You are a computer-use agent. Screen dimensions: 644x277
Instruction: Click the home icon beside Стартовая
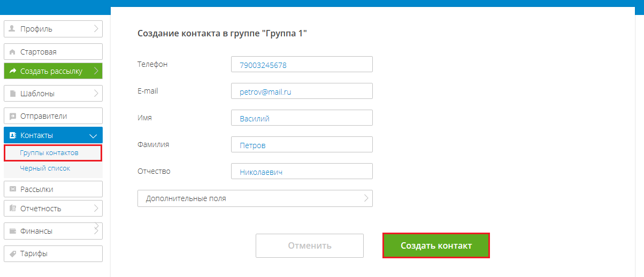(12, 52)
